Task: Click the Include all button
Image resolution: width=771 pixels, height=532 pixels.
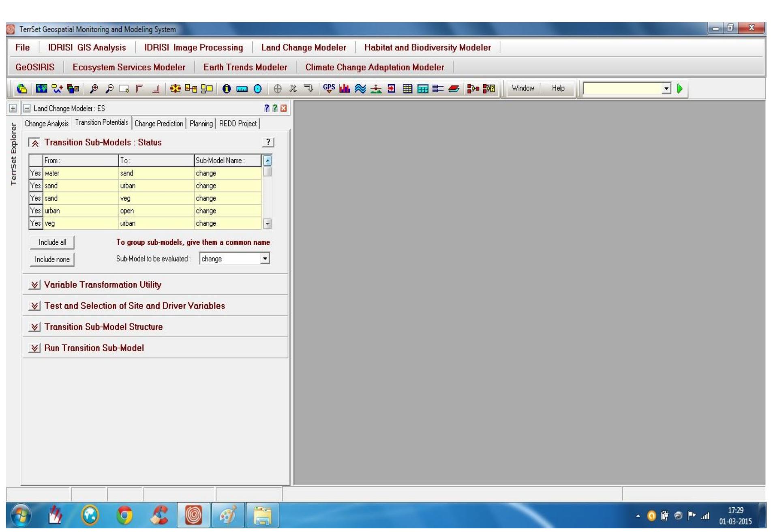Action: point(52,242)
